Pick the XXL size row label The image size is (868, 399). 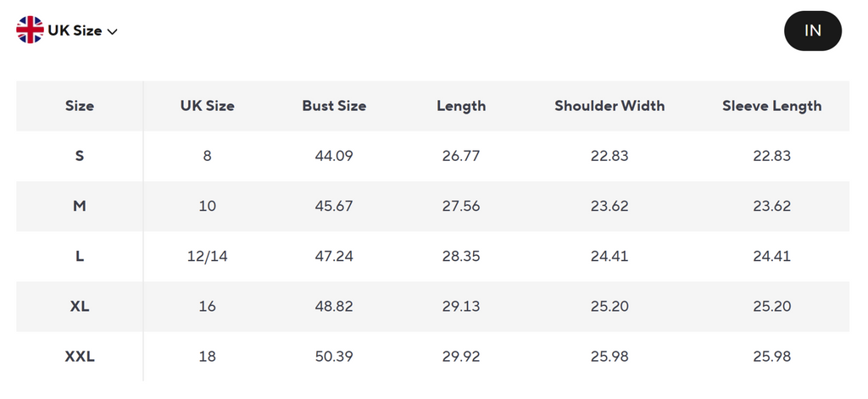pyautogui.click(x=80, y=357)
